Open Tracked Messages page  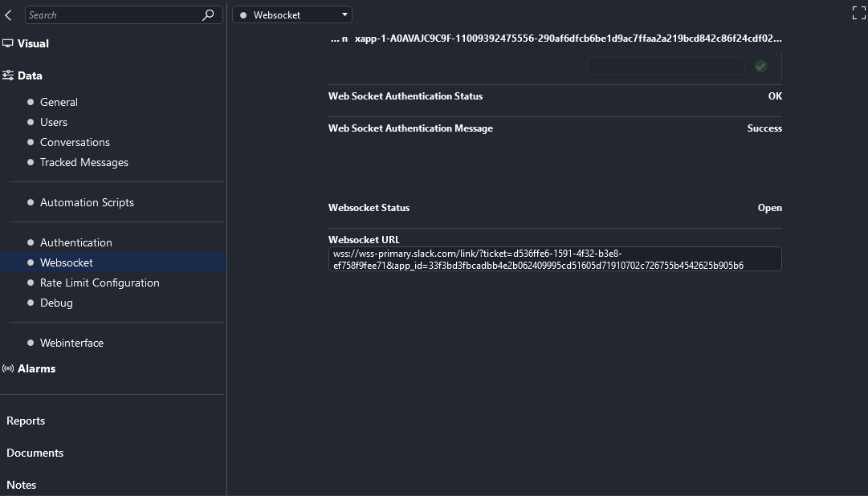pyautogui.click(x=84, y=162)
